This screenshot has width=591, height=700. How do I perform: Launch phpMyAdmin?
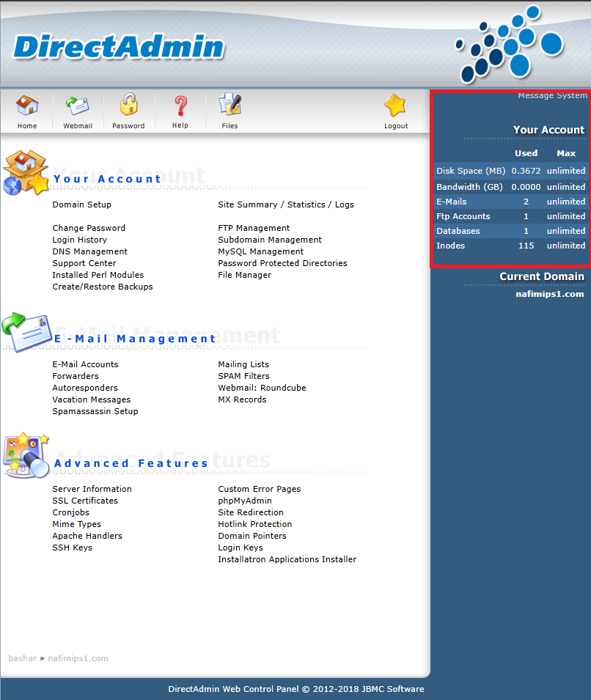coord(245,501)
